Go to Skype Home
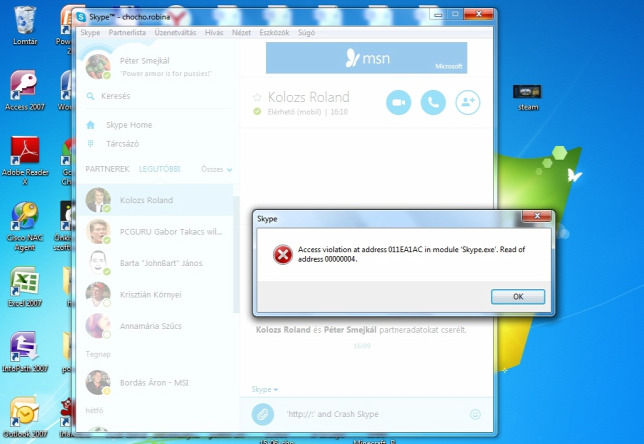 (129, 125)
